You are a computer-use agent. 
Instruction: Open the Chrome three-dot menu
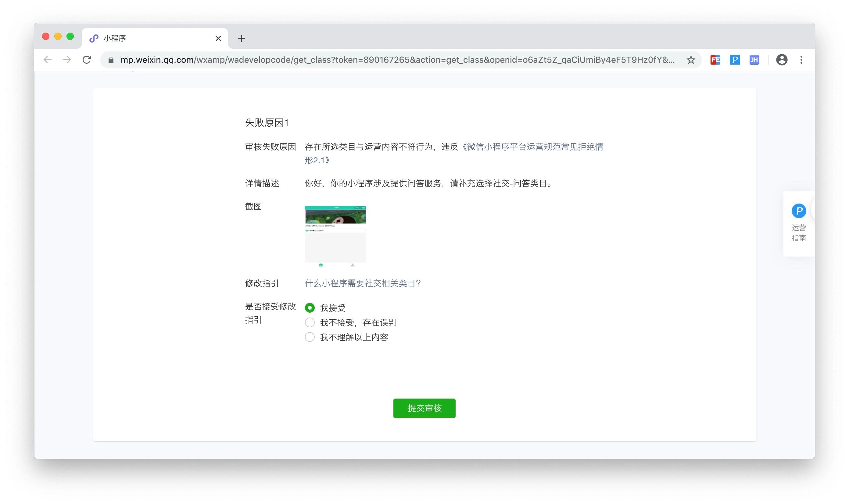coord(801,60)
